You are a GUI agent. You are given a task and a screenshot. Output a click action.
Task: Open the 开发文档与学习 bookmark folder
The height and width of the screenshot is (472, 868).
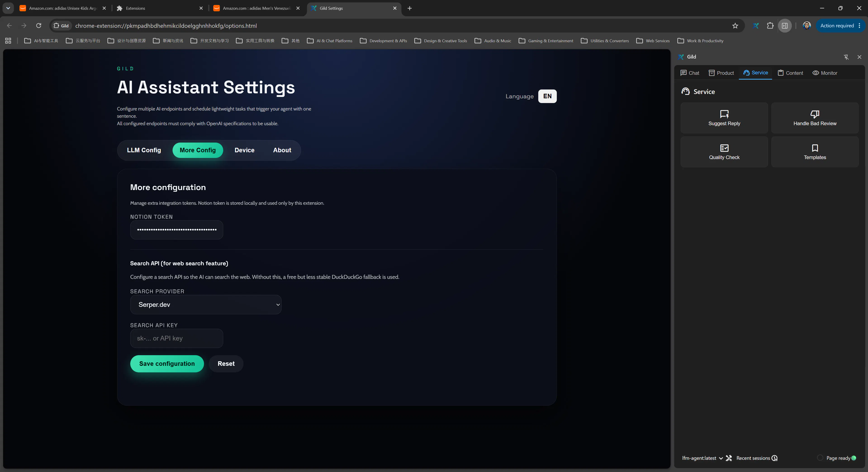[209, 41]
